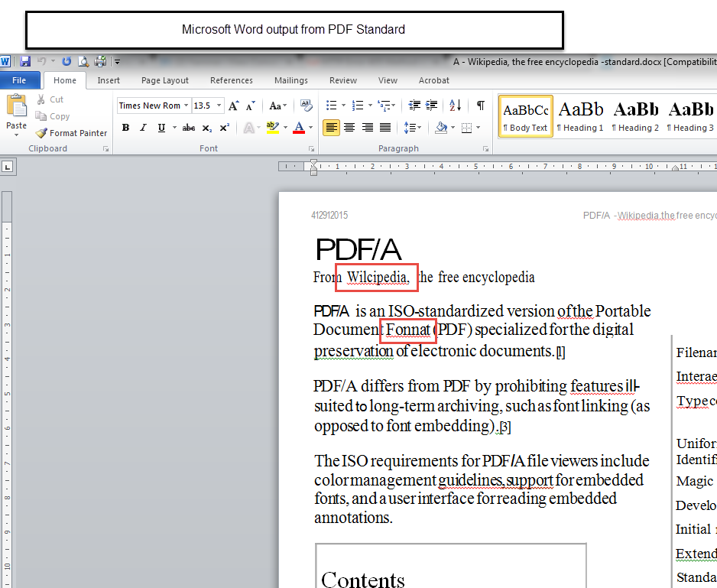The image size is (717, 588).
Task: Apply the Heading 1 style
Action: (x=580, y=116)
